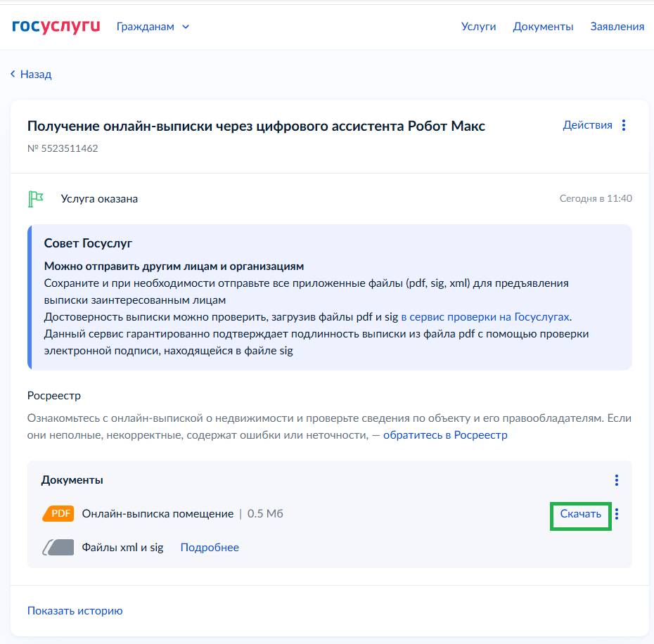
Task: Click the green flag status icon
Action: (x=35, y=199)
